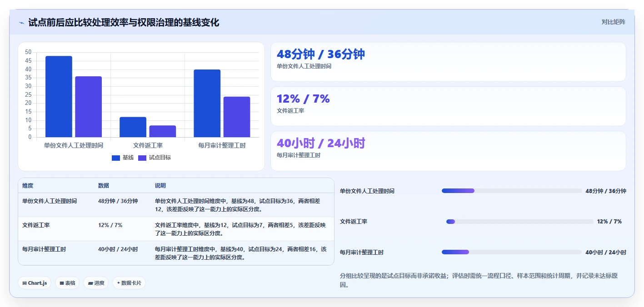
Task: Click progress row label 文件返工率
Action: click(354, 222)
